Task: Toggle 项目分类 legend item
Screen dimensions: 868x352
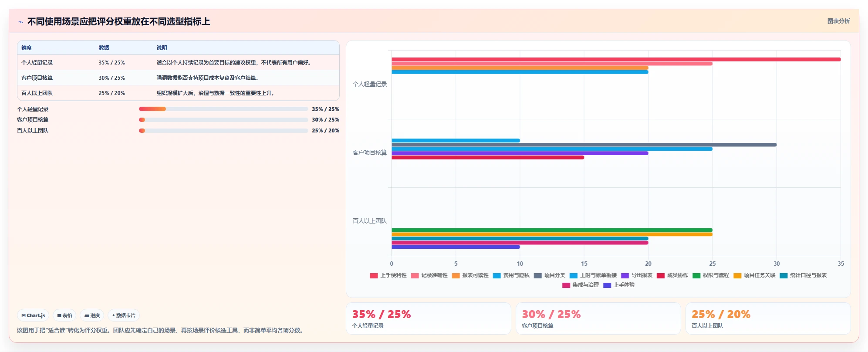Action: coord(549,275)
